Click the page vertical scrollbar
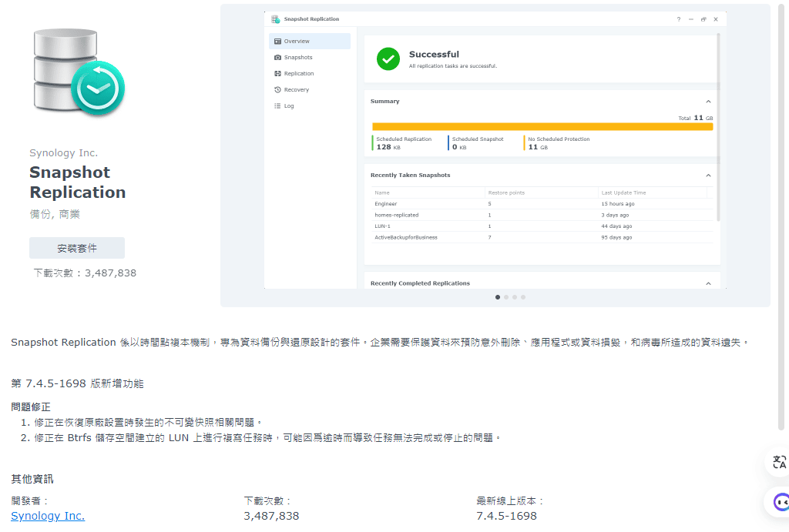The image size is (789, 532). pos(782,216)
